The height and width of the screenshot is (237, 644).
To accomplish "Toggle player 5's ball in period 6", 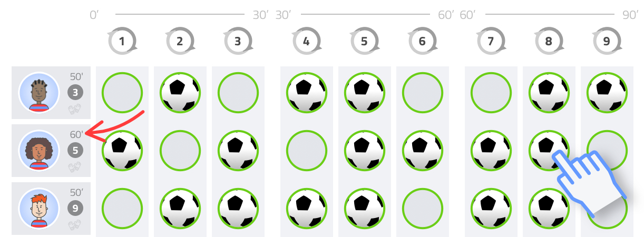I will pos(423,151).
